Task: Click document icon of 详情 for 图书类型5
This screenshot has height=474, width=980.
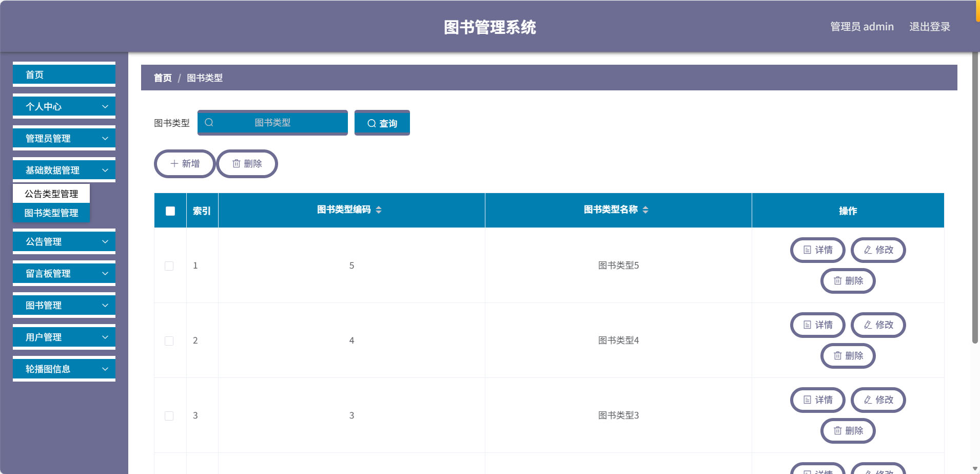Action: (807, 250)
